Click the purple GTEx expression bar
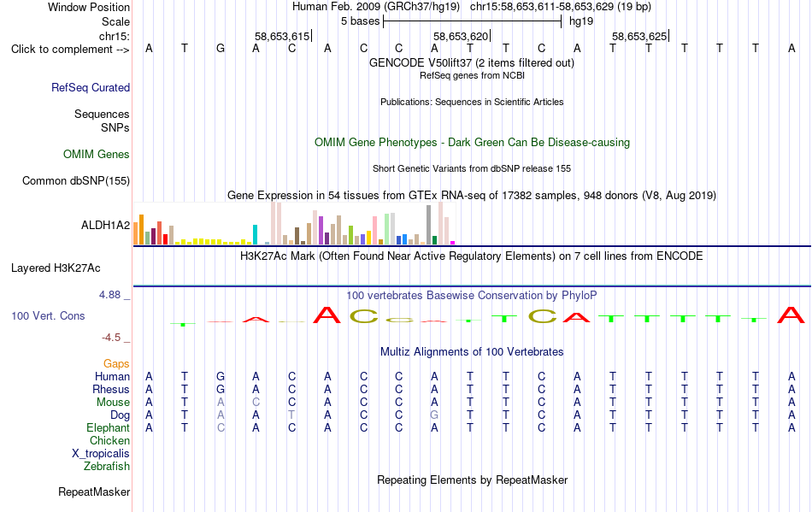This screenshot has height=512, width=812. click(321, 231)
